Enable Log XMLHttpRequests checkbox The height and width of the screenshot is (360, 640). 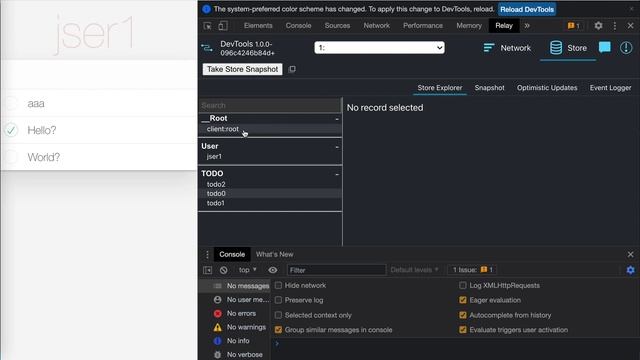pos(462,285)
